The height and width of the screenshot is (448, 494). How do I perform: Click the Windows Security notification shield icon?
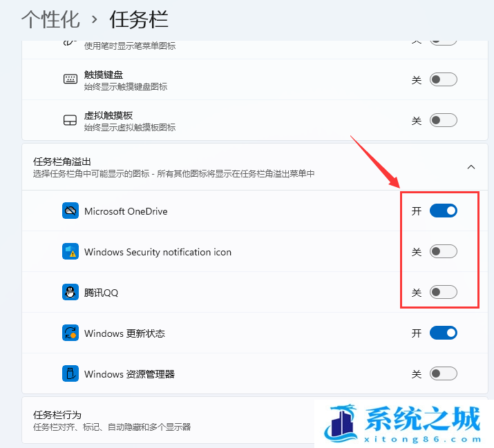pyautogui.click(x=70, y=251)
